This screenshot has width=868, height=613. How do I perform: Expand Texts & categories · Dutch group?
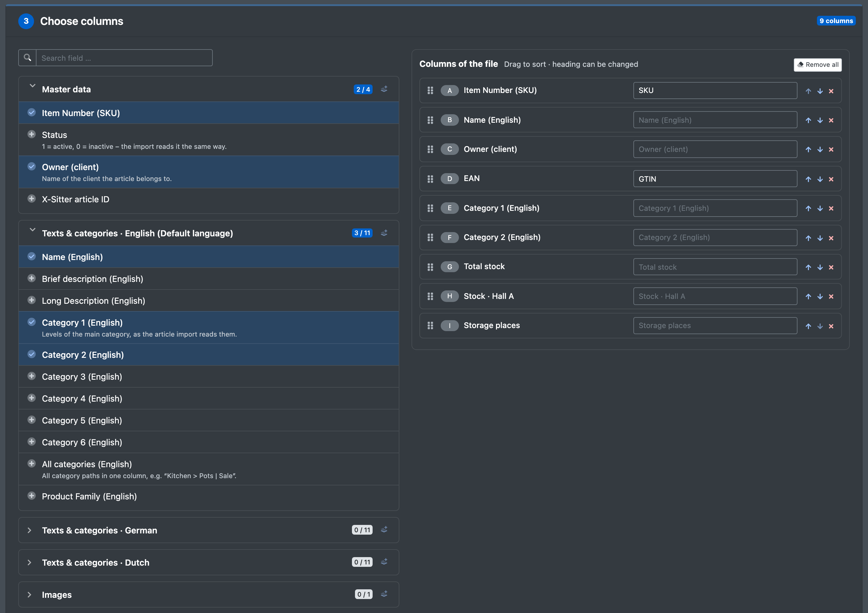pos(29,562)
